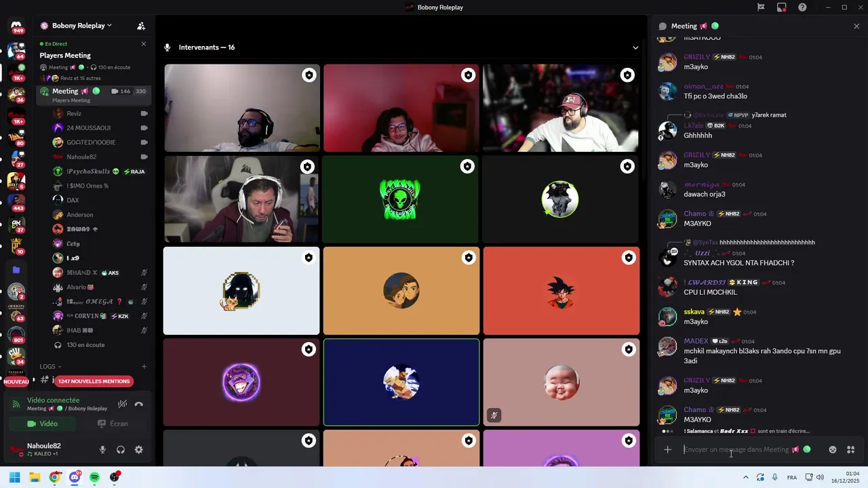This screenshot has height=488, width=868.
Task: Open Spotify from the taskbar
Action: pos(94,477)
